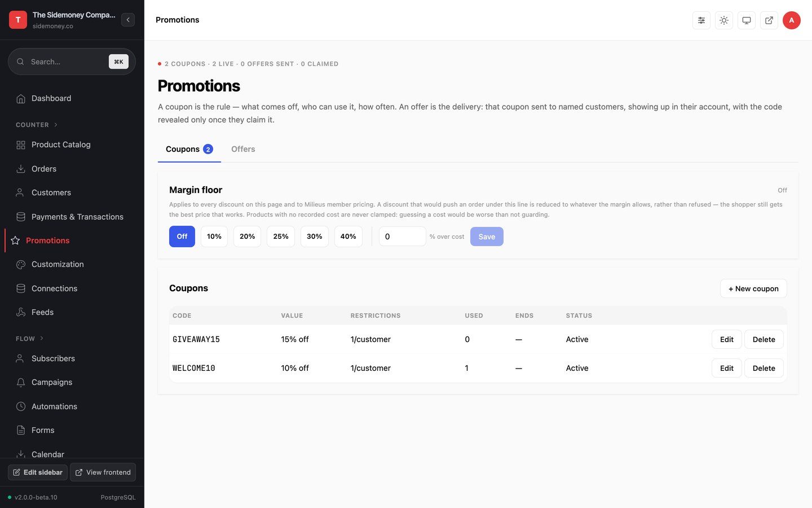Switch to the Offers tab
812x508 pixels.
[243, 149]
